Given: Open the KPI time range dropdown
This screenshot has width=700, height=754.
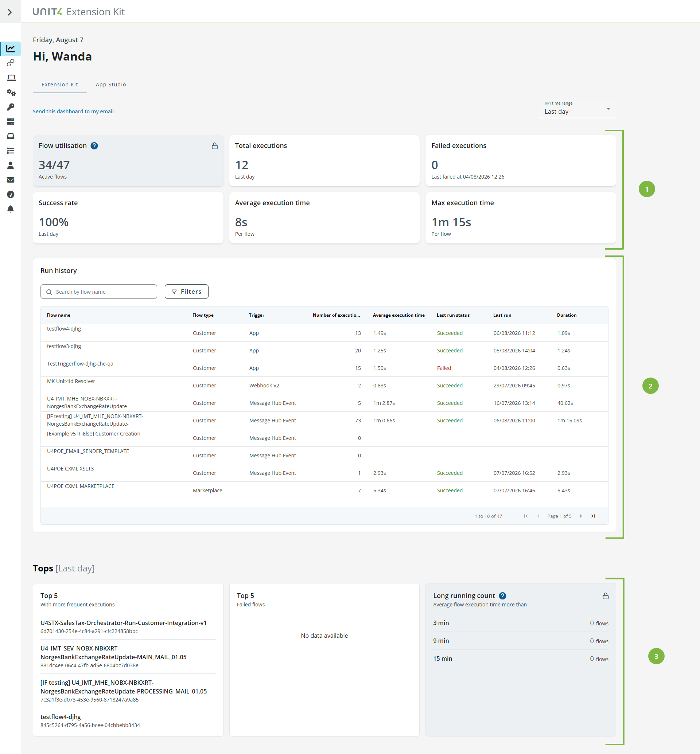Looking at the screenshot, I should [577, 109].
